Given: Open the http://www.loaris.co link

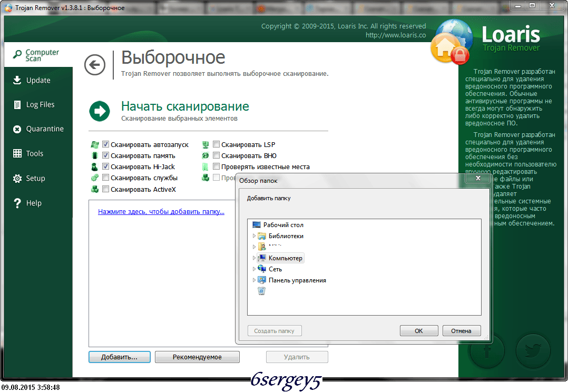Looking at the screenshot, I should pyautogui.click(x=396, y=35).
